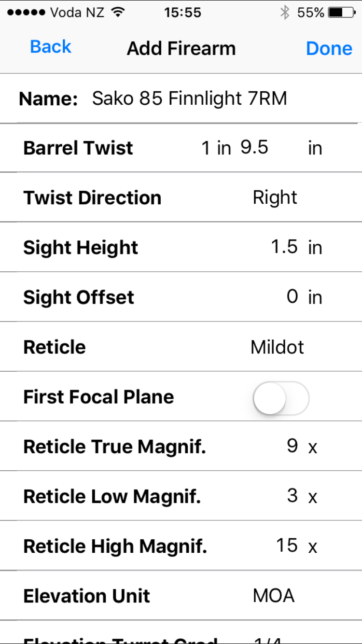Edit the Reticle Low Magnif. value 3

click(292, 496)
